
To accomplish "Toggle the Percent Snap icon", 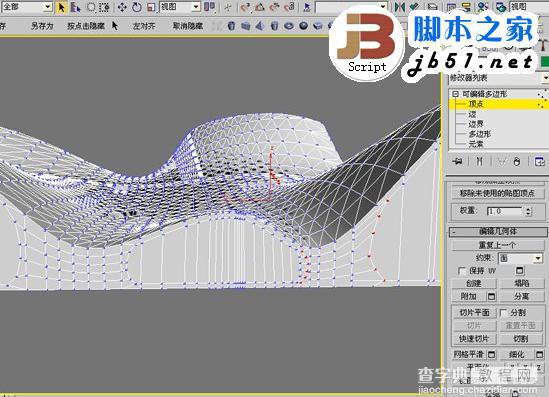I will tap(274, 7).
